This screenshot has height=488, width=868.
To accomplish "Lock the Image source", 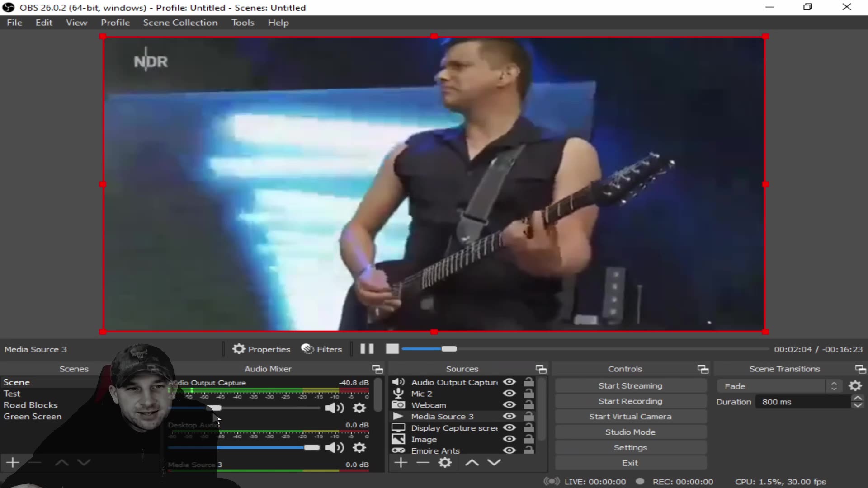I will (x=528, y=439).
